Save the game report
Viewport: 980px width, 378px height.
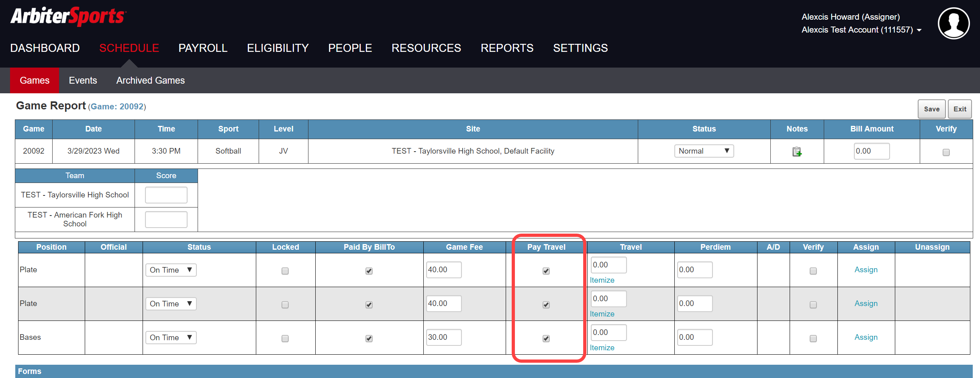point(931,109)
